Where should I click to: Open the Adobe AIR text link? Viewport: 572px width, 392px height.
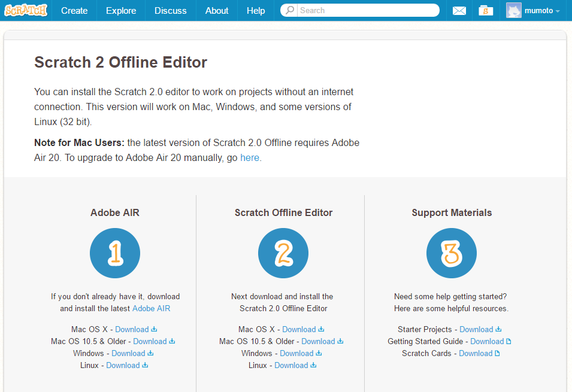[x=152, y=308]
